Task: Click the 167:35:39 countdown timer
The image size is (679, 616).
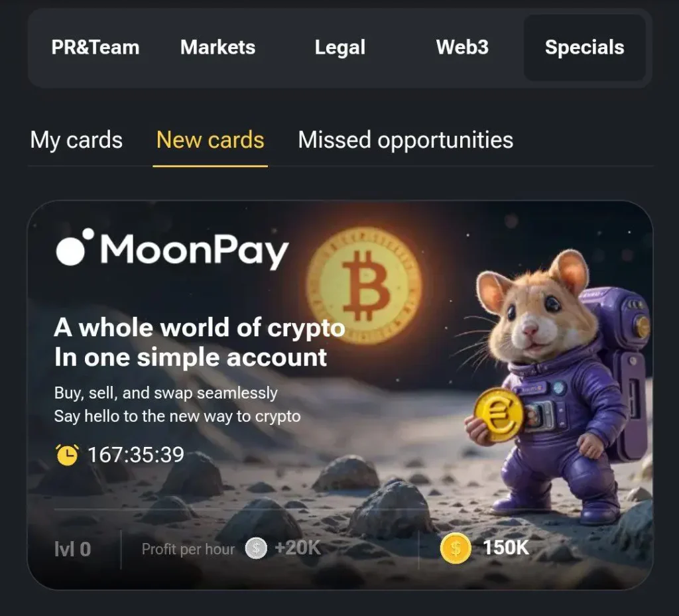Action: pyautogui.click(x=136, y=455)
